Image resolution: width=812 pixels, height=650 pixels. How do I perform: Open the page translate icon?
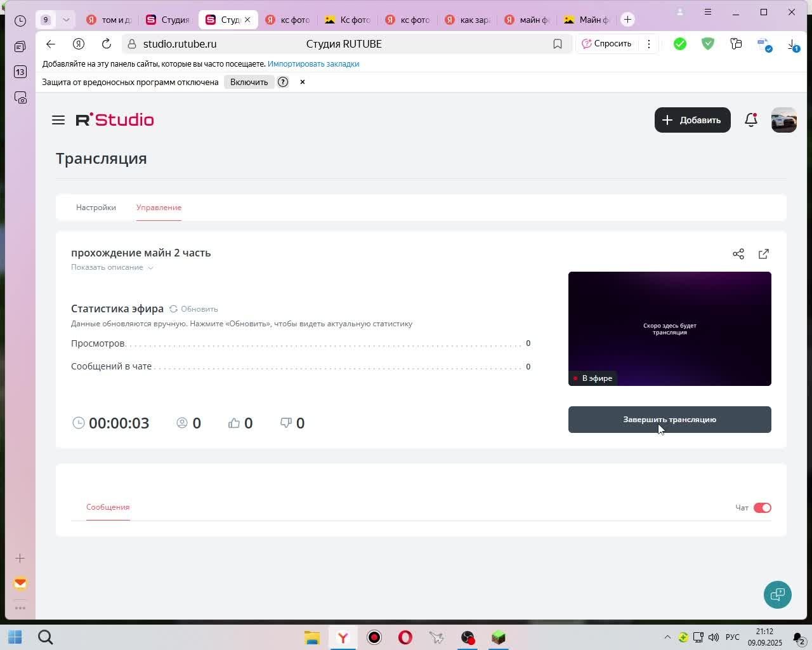click(x=764, y=44)
